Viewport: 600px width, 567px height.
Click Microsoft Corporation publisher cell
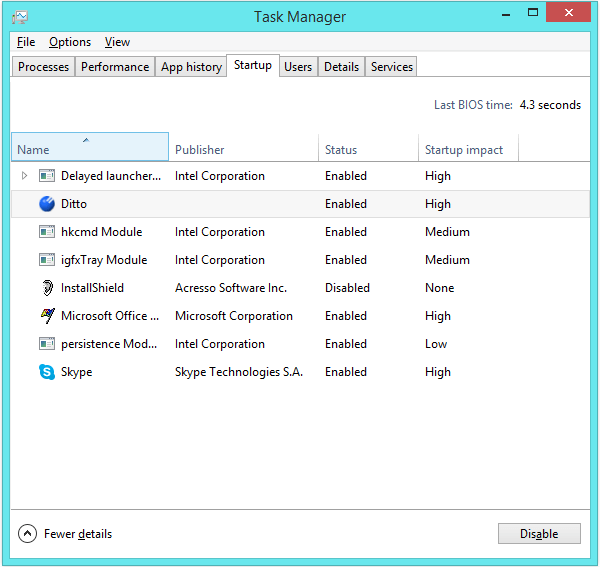pyautogui.click(x=234, y=316)
